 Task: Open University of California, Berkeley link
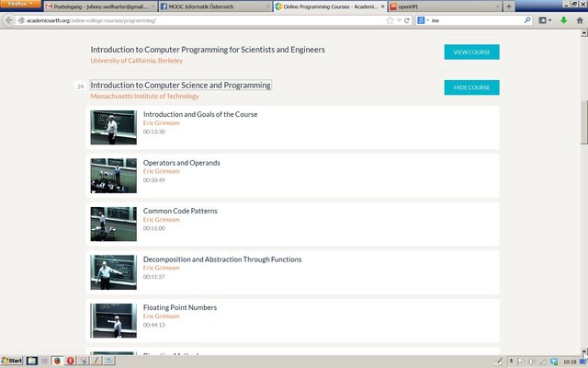[x=137, y=61]
